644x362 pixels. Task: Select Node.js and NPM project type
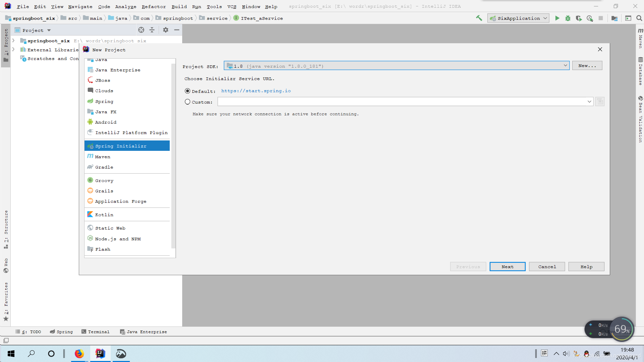(127, 239)
